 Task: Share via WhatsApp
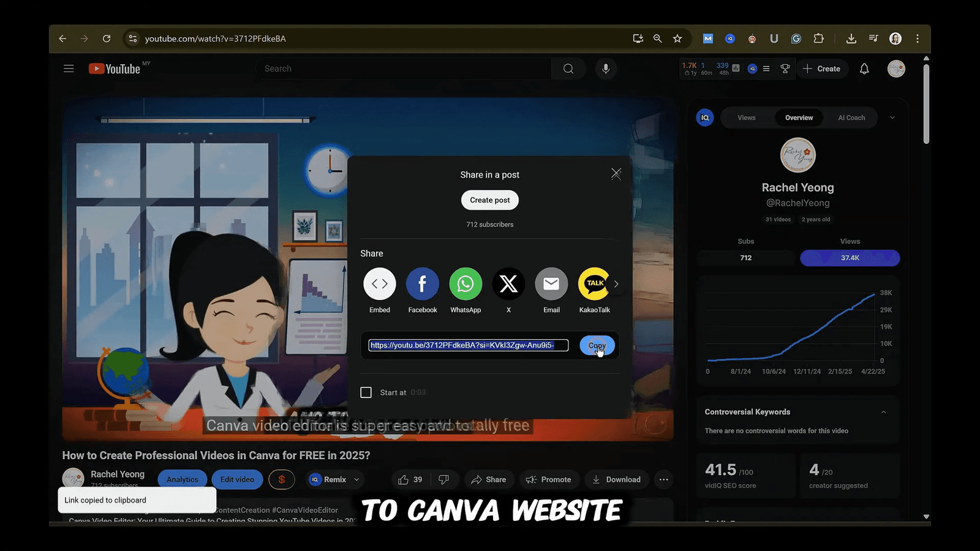(x=466, y=284)
